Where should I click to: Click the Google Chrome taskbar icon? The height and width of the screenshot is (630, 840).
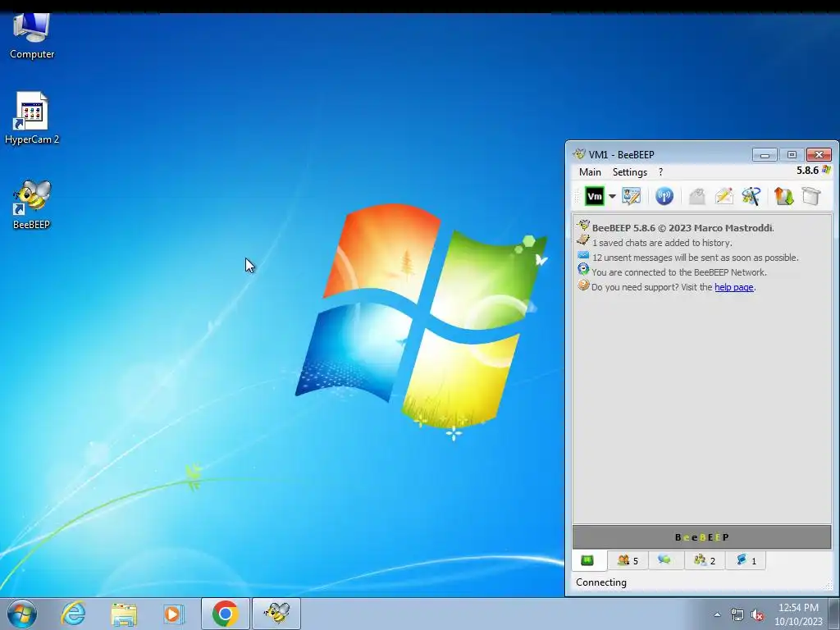pyautogui.click(x=226, y=614)
